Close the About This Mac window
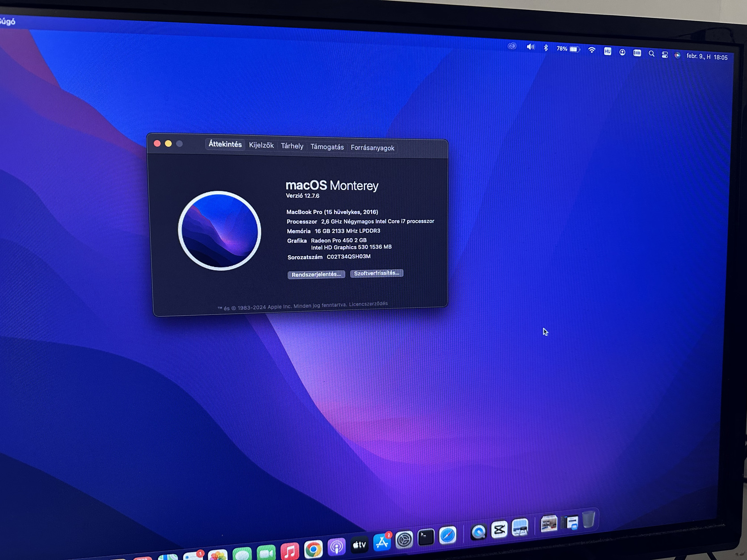This screenshot has width=747, height=560. (157, 143)
